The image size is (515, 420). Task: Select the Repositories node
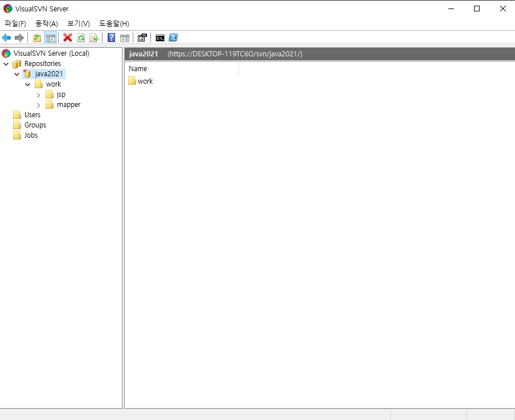43,63
